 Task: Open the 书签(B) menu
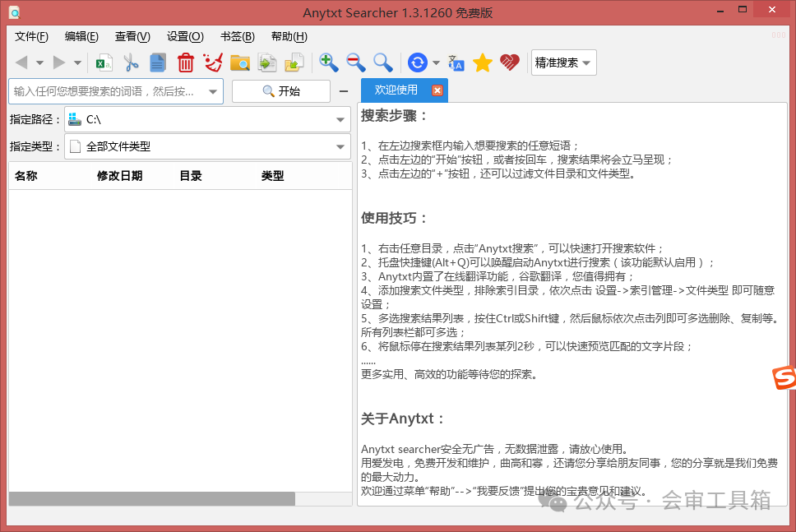(x=237, y=36)
